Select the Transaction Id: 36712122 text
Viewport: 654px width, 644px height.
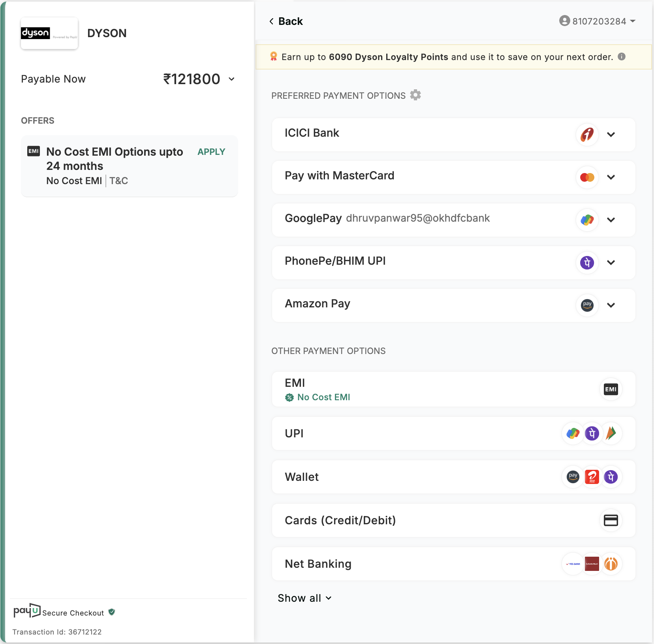click(x=57, y=632)
